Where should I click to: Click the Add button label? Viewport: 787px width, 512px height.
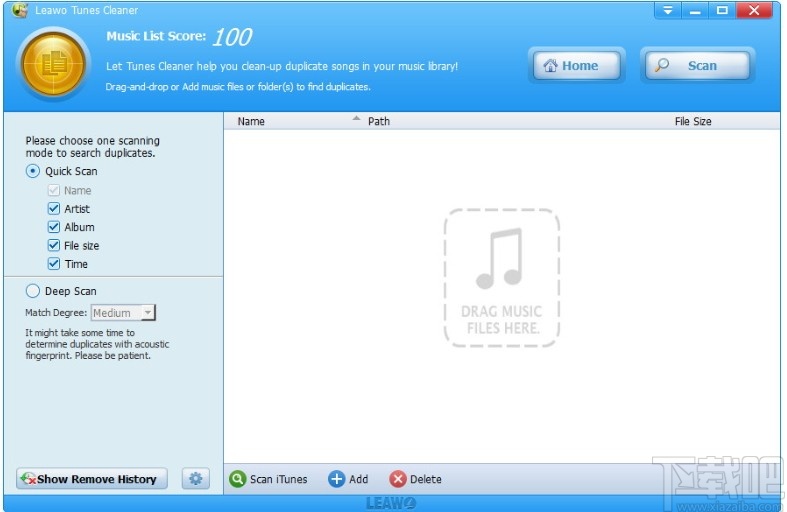[x=358, y=479]
